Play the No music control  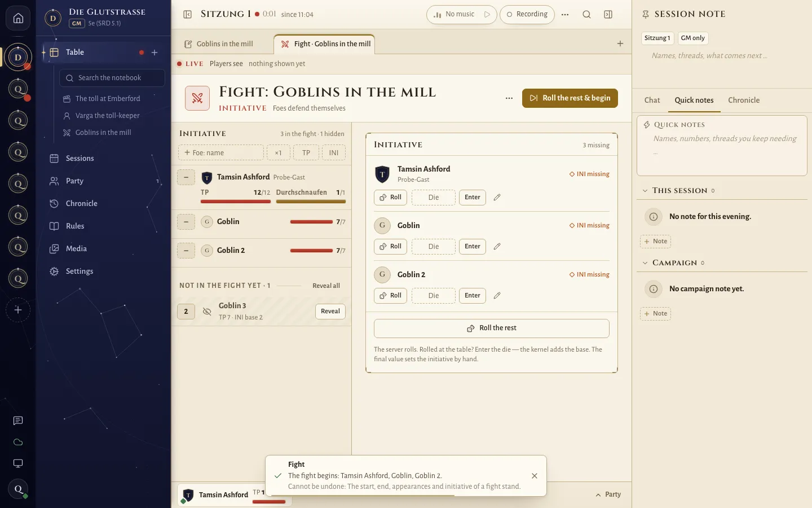click(x=487, y=14)
